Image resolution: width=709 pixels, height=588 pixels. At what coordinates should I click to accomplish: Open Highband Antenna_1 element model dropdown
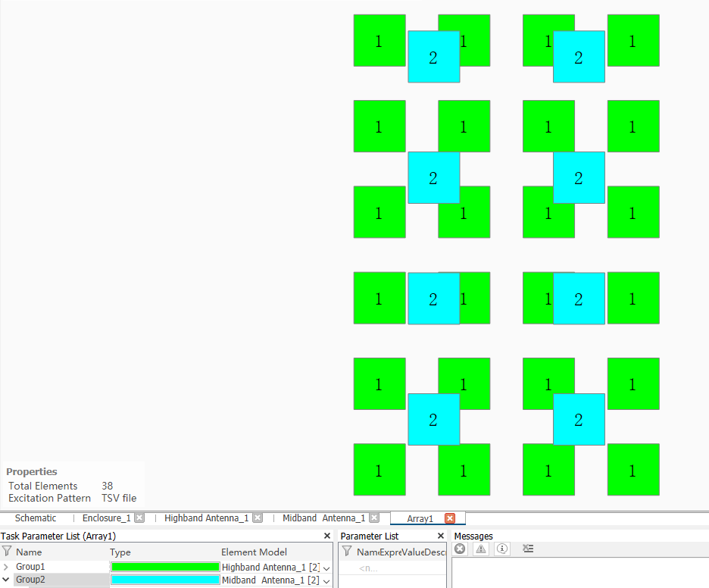coord(326,568)
